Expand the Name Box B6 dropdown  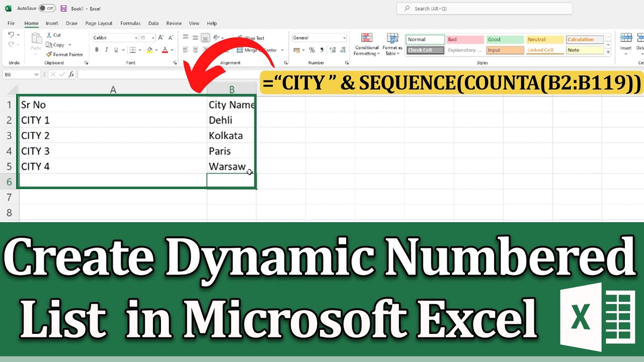point(36,74)
